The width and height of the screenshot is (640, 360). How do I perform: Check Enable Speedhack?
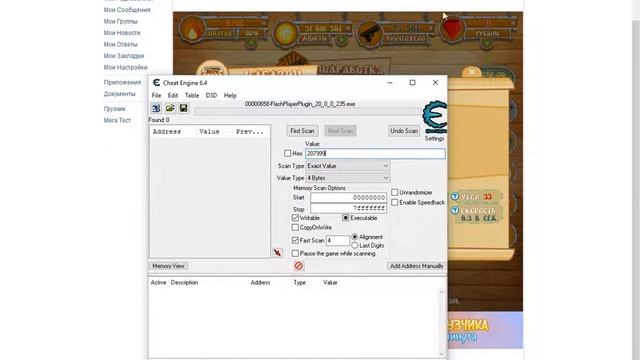395,202
